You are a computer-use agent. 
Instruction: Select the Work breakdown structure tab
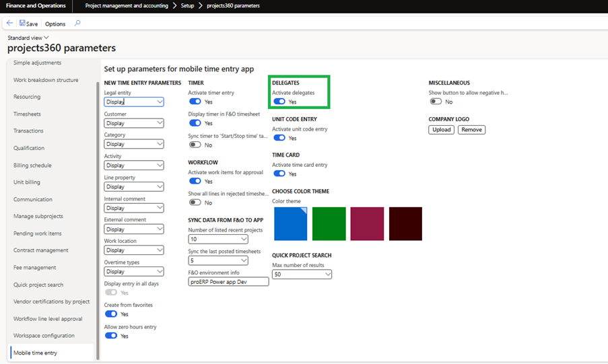[x=46, y=80]
